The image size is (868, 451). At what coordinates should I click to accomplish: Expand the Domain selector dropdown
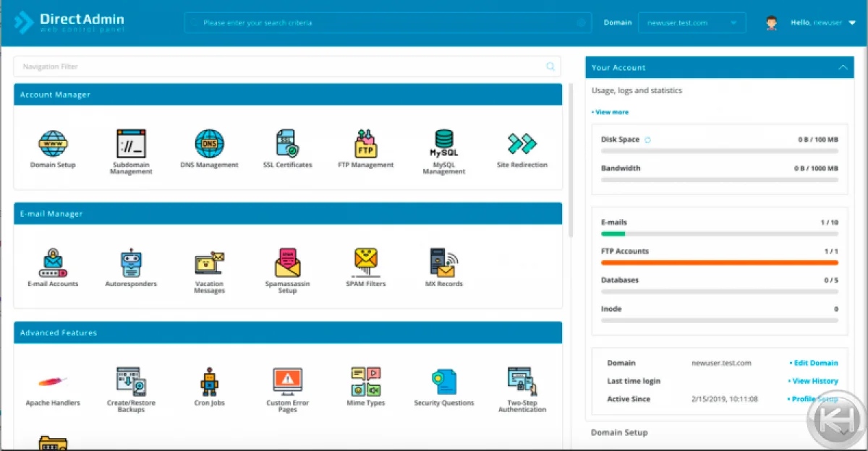click(x=692, y=23)
